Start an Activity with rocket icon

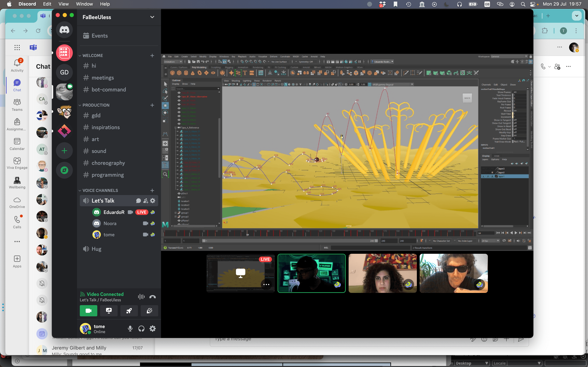click(x=129, y=311)
